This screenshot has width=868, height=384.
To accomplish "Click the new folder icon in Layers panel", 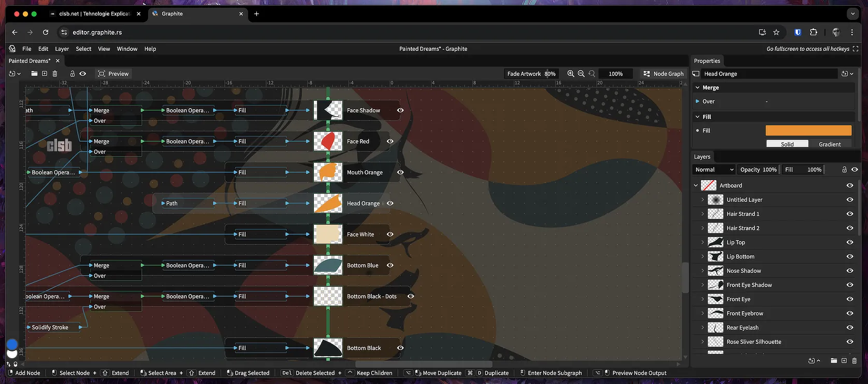I will 834,361.
